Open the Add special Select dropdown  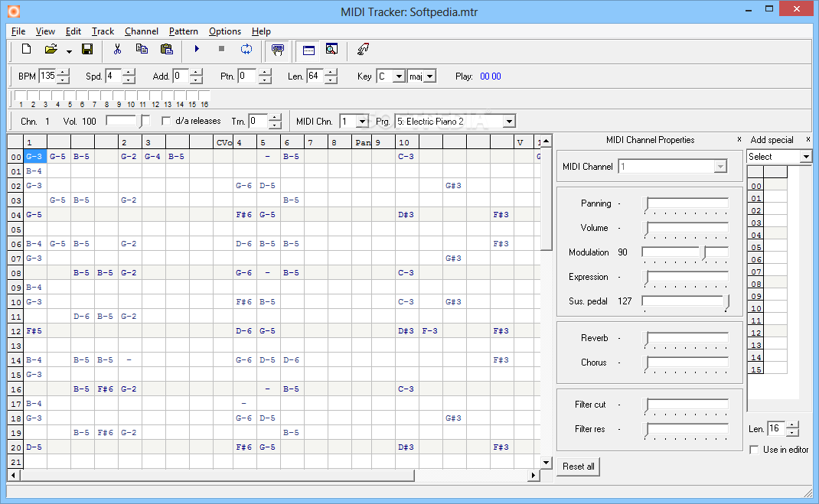pyautogui.click(x=807, y=157)
